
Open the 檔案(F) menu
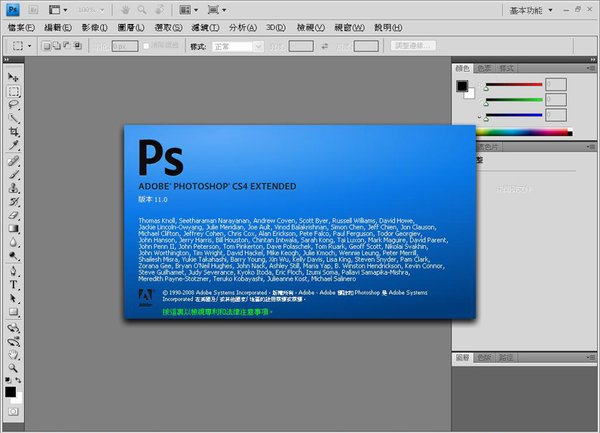point(21,28)
